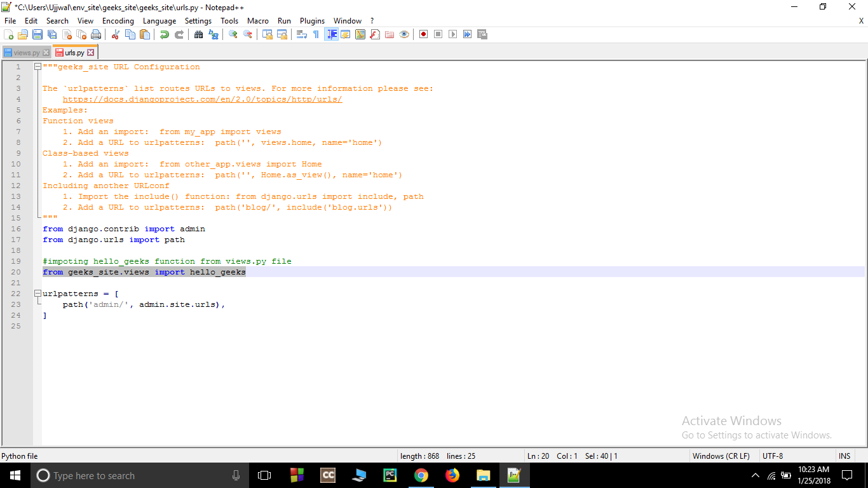Click the Redo toolbar icon
Image resolution: width=868 pixels, height=488 pixels.
(x=179, y=34)
